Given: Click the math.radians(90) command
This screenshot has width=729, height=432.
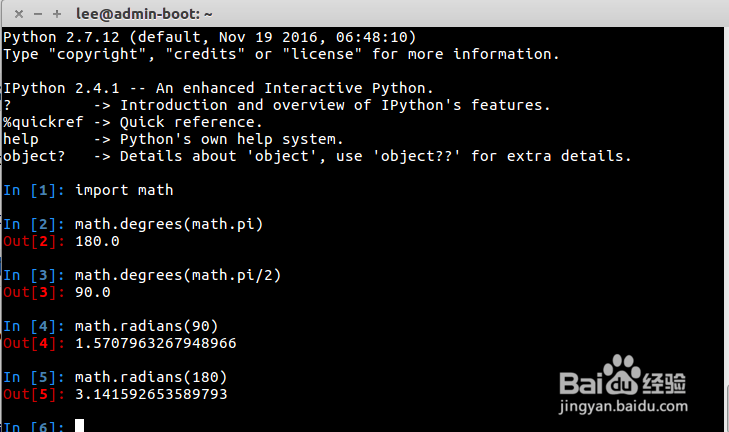Looking at the screenshot, I should [146, 326].
